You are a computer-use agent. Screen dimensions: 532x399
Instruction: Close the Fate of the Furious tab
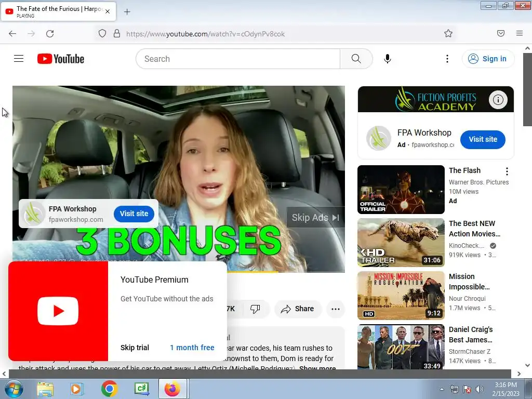click(108, 11)
